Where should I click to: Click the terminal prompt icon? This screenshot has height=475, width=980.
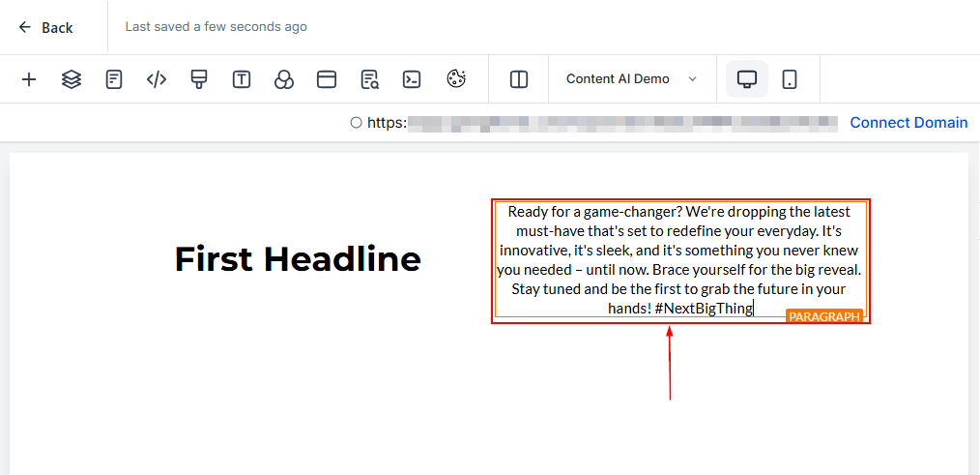point(412,79)
